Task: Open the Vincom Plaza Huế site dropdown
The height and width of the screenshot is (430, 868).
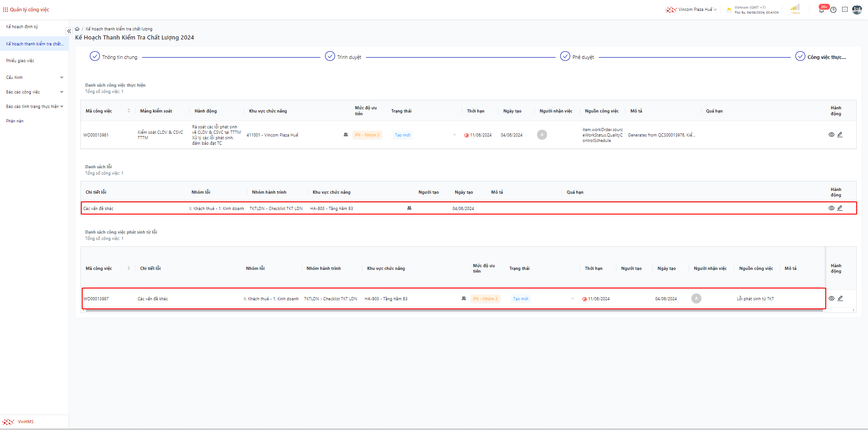Action: coord(695,10)
